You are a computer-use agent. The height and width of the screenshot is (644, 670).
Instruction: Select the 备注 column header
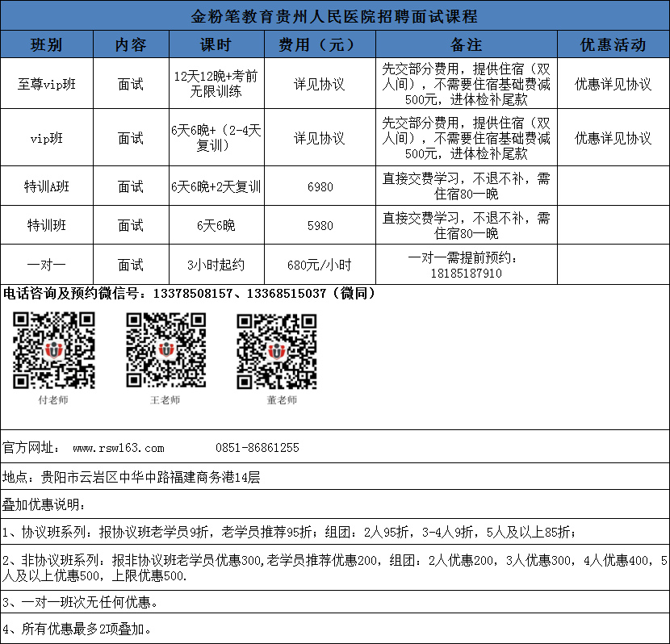[x=466, y=44]
